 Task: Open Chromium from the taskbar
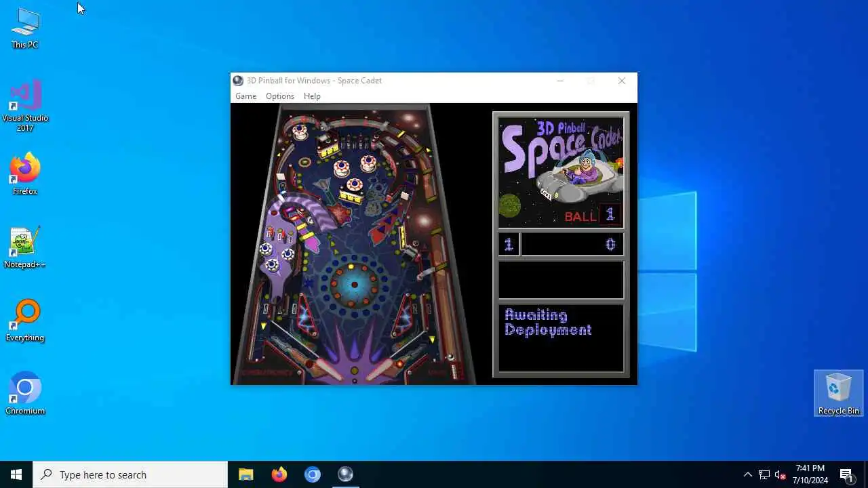pyautogui.click(x=313, y=474)
